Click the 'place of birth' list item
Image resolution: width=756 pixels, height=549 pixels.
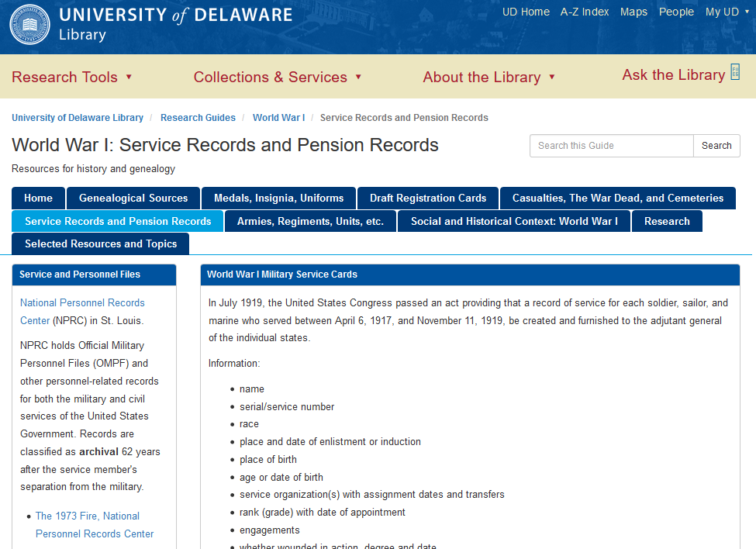[x=268, y=460]
